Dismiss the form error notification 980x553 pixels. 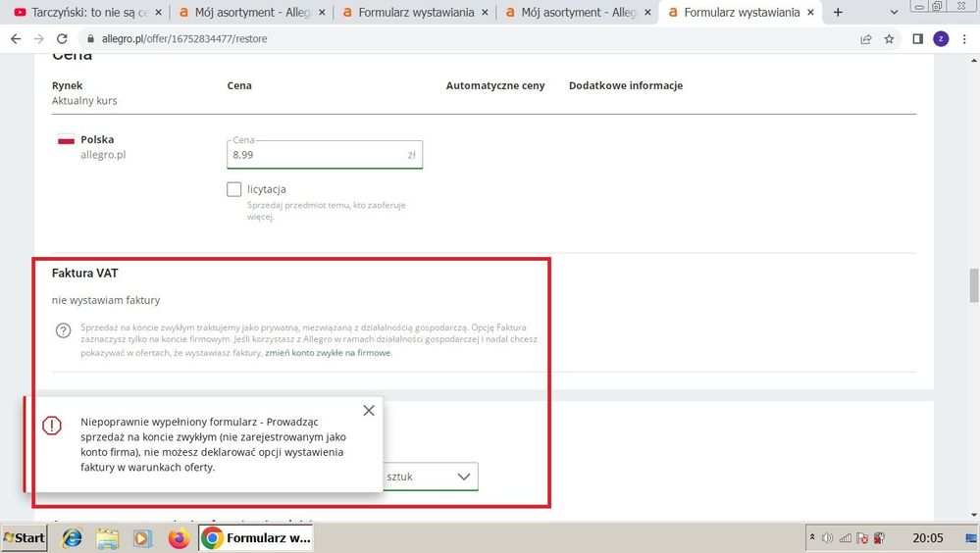[368, 411]
